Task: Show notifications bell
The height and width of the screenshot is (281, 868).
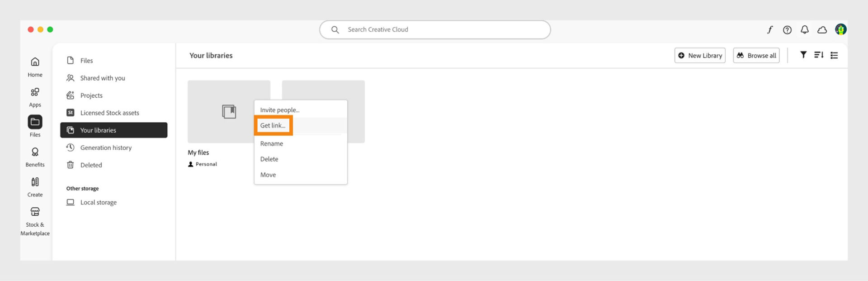Action: 805,30
